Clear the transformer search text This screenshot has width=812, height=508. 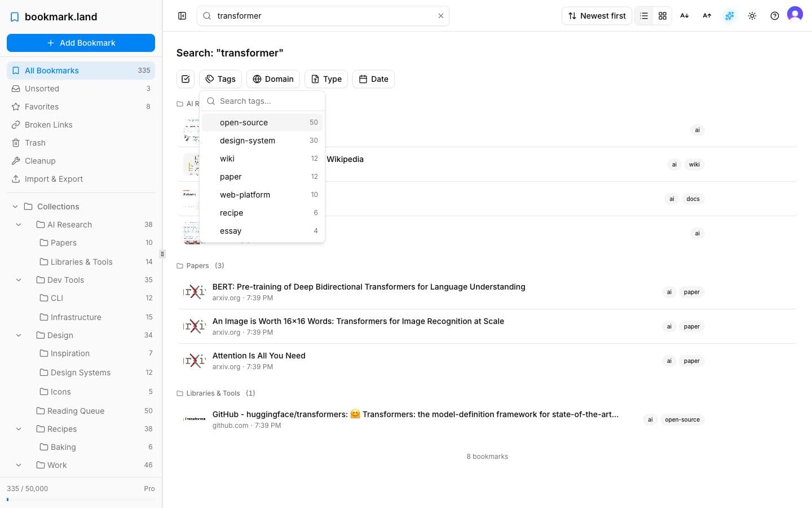click(441, 16)
